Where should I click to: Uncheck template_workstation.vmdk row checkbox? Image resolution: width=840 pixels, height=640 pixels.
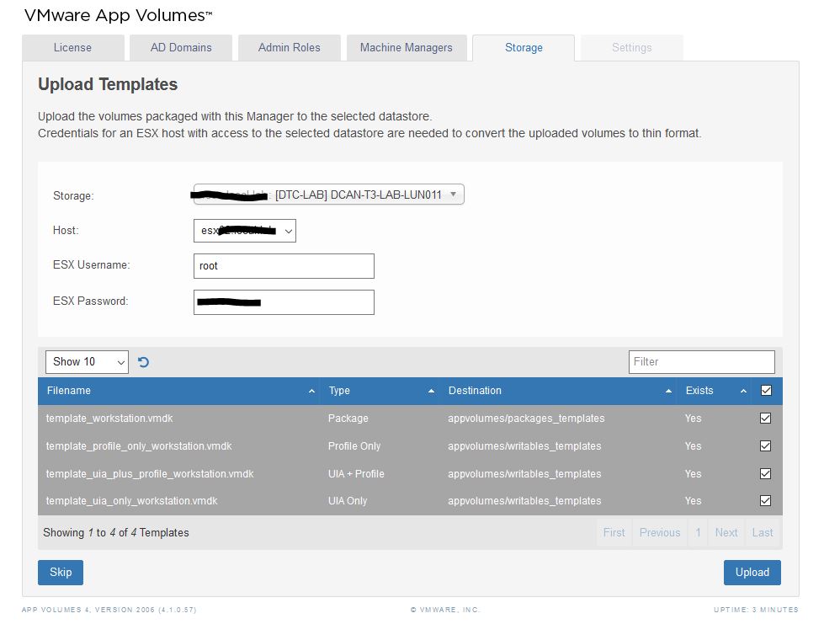[x=766, y=418]
